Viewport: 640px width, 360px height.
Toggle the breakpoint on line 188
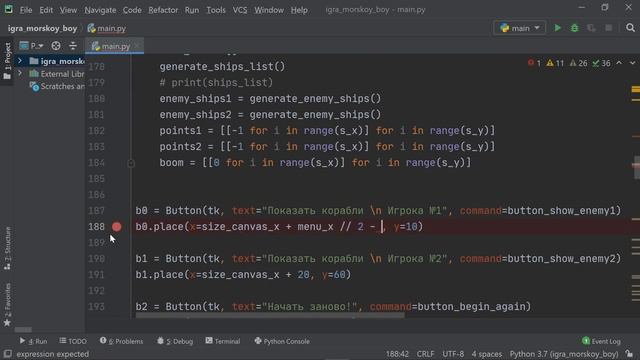tap(117, 227)
